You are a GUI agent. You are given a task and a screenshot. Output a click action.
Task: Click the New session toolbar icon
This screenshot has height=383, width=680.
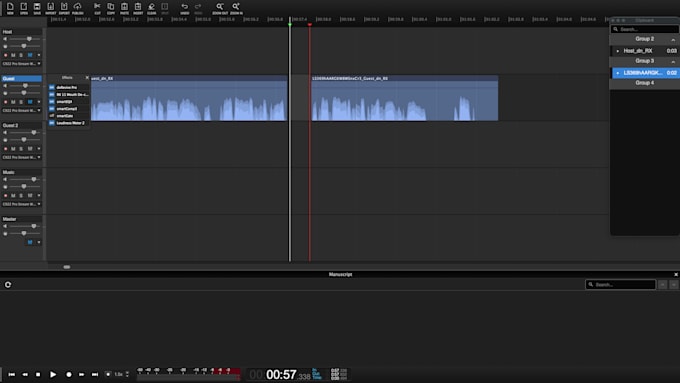(x=10, y=7)
